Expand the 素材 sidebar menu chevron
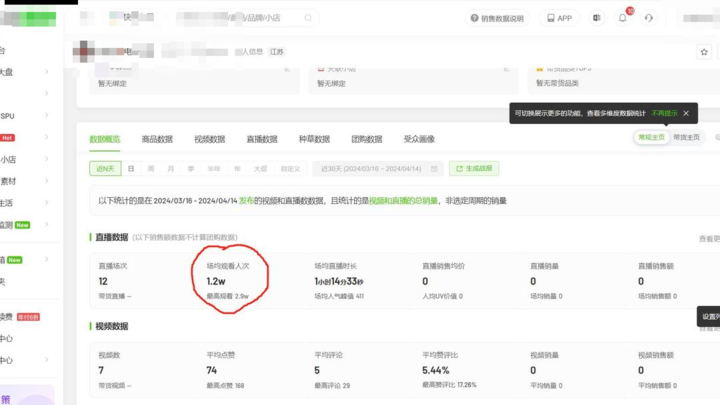720x405 pixels. [47, 181]
